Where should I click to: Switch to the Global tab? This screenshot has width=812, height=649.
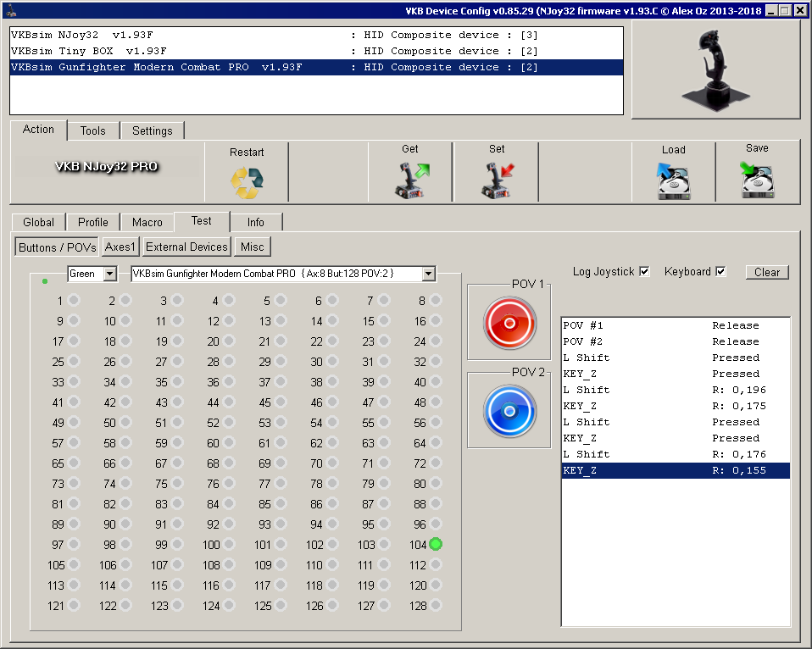pyautogui.click(x=38, y=222)
